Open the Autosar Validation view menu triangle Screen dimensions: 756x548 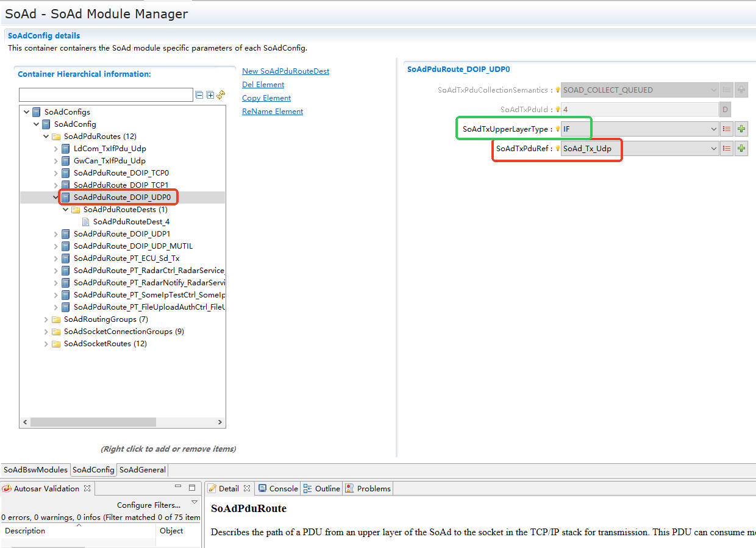[x=194, y=502]
